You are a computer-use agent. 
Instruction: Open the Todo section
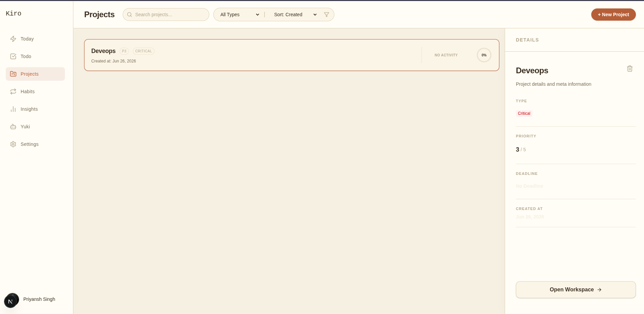pos(35,56)
